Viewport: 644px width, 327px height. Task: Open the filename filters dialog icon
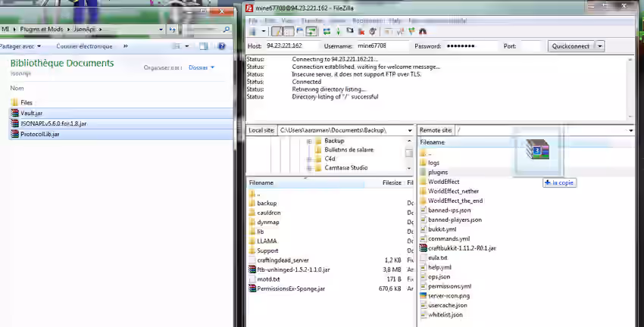point(388,32)
